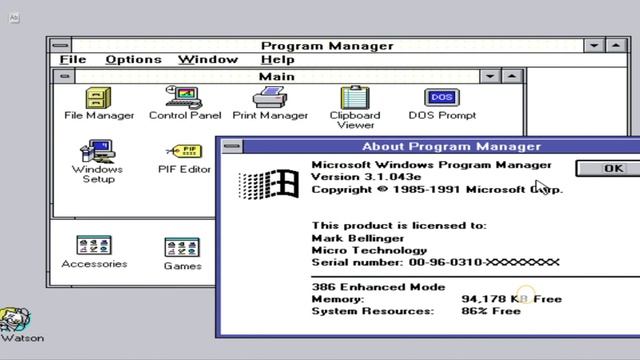
Task: Click 'This product is licensed to:' text
Action: (399, 226)
